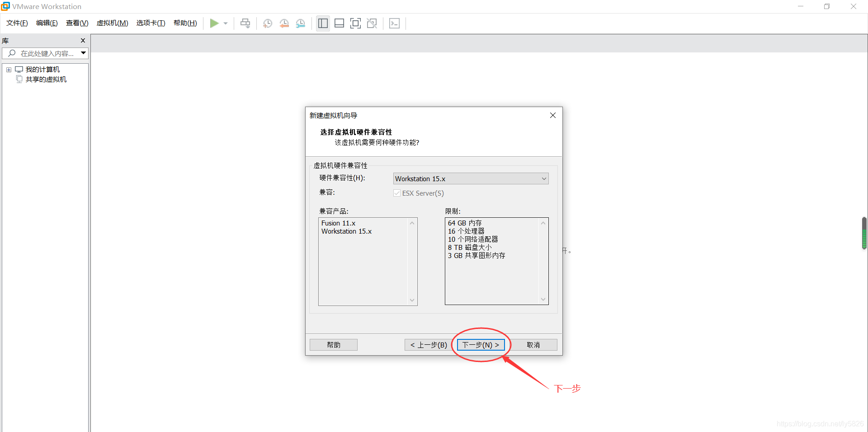The height and width of the screenshot is (432, 868).
Task: Toggle the ESX Server(S) checkbox
Action: coord(397,193)
